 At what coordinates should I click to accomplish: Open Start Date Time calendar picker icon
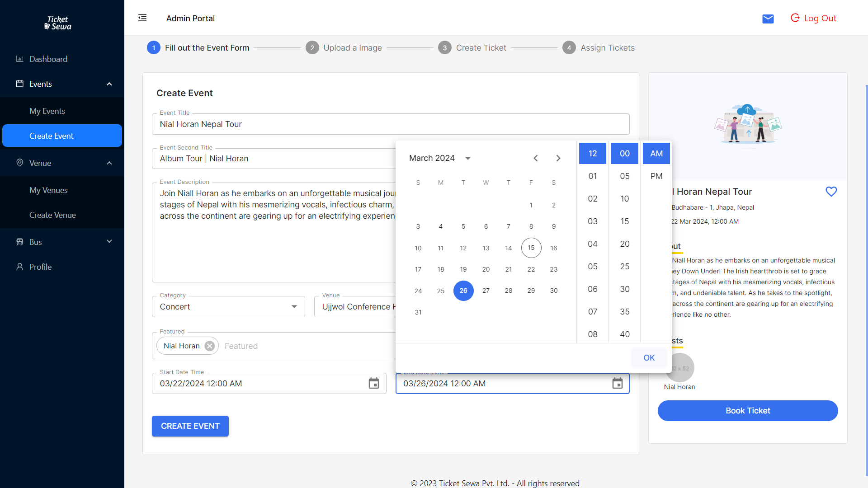tap(373, 384)
